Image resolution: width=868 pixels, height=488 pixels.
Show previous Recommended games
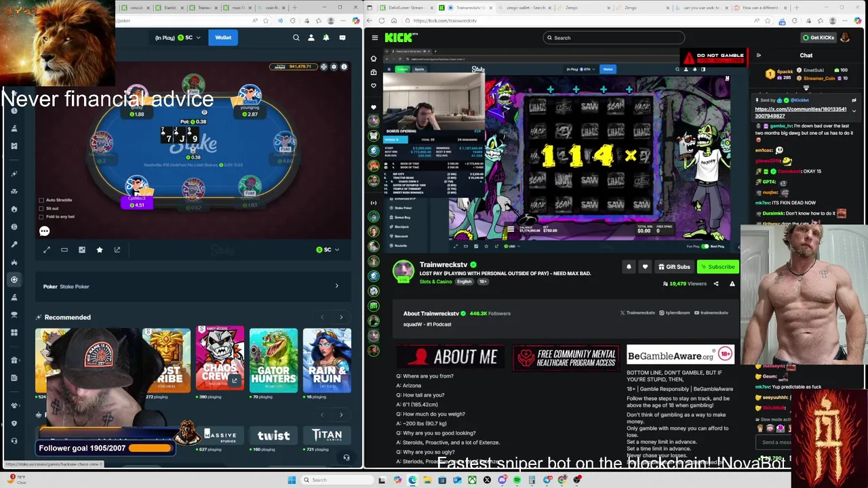point(322,317)
